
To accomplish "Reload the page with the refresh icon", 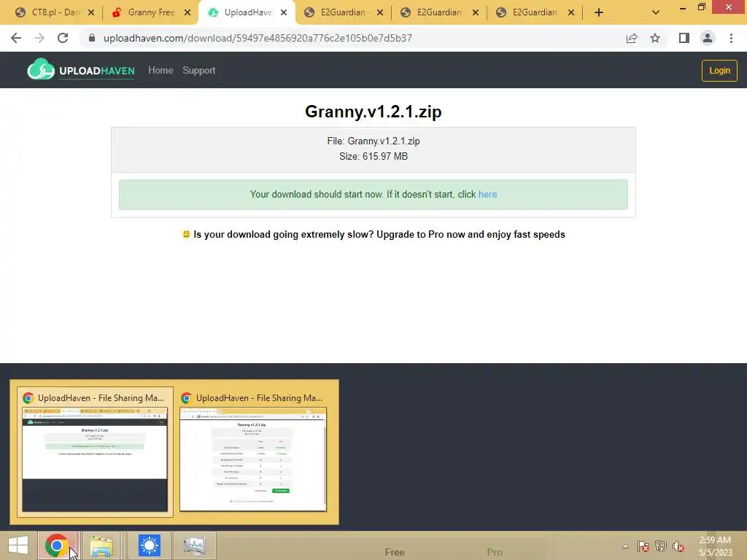I will tap(63, 38).
